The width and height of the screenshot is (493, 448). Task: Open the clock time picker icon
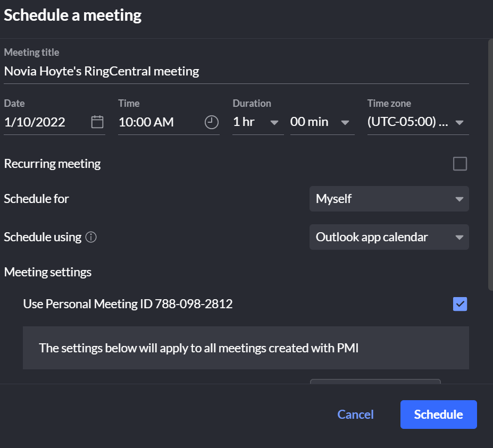coord(211,122)
